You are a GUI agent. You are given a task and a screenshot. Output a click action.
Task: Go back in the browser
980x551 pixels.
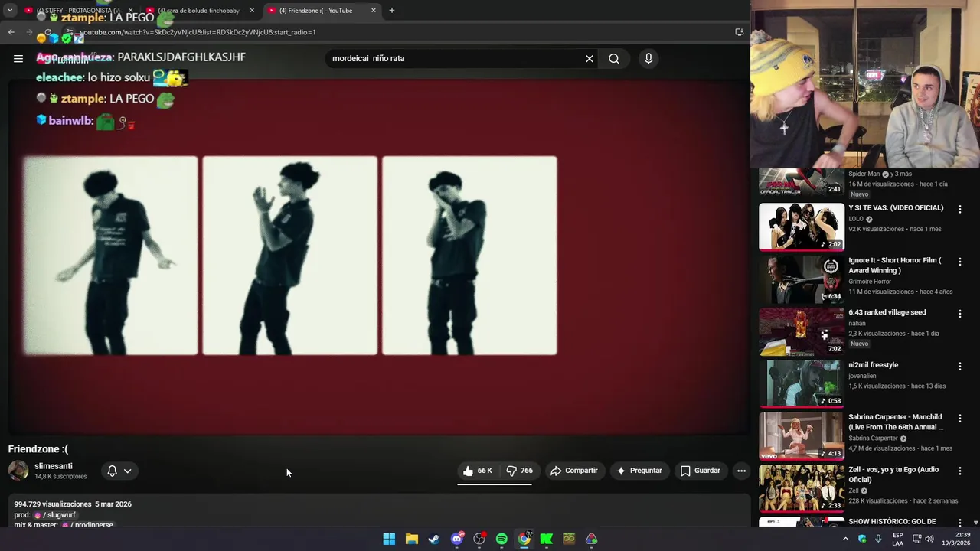11,32
